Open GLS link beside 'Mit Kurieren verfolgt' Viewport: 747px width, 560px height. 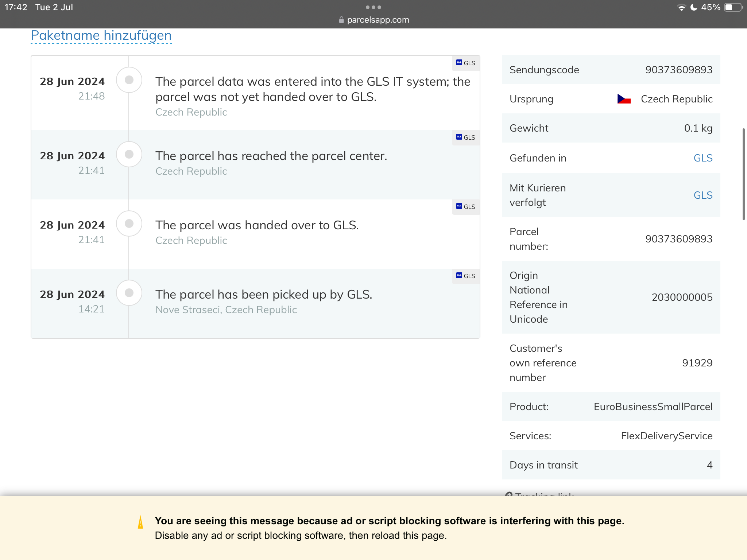tap(703, 195)
